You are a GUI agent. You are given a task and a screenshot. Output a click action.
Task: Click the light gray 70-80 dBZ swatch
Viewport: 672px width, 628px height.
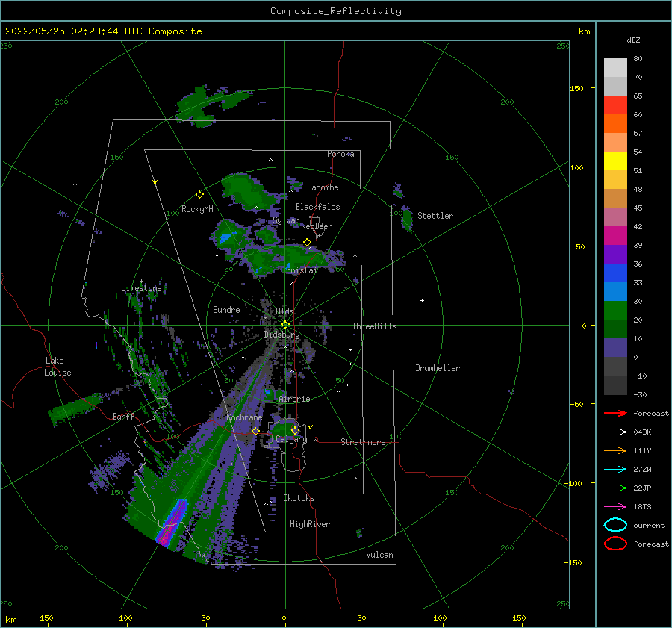(615, 68)
